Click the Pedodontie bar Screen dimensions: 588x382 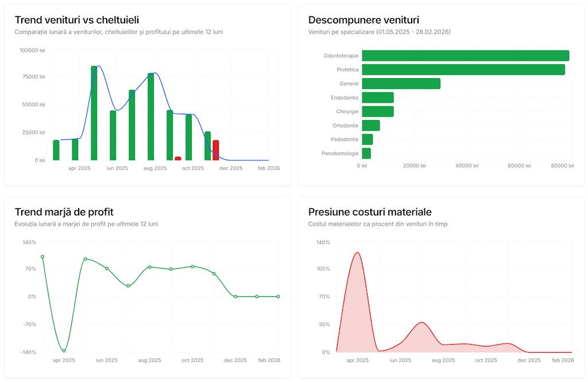tap(367, 140)
